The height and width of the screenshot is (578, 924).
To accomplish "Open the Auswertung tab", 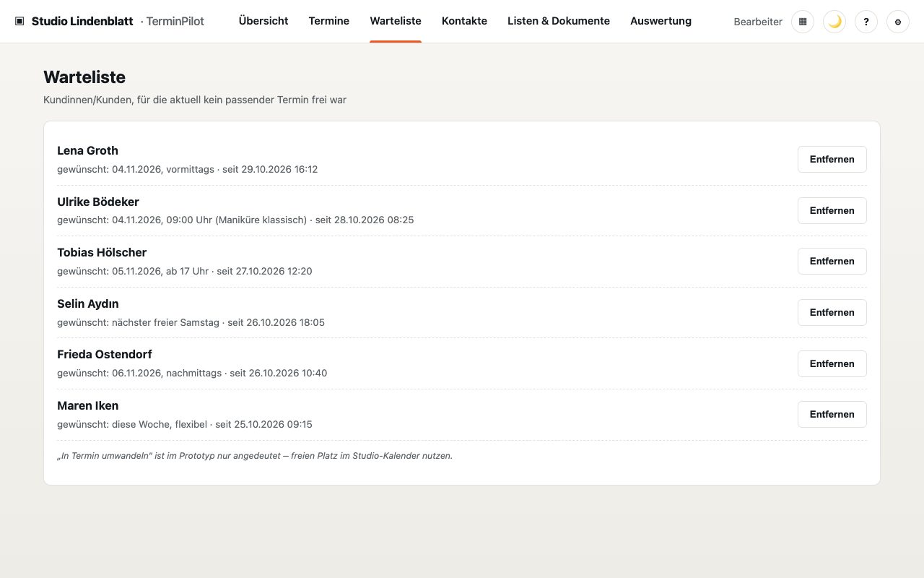I will (x=661, y=21).
